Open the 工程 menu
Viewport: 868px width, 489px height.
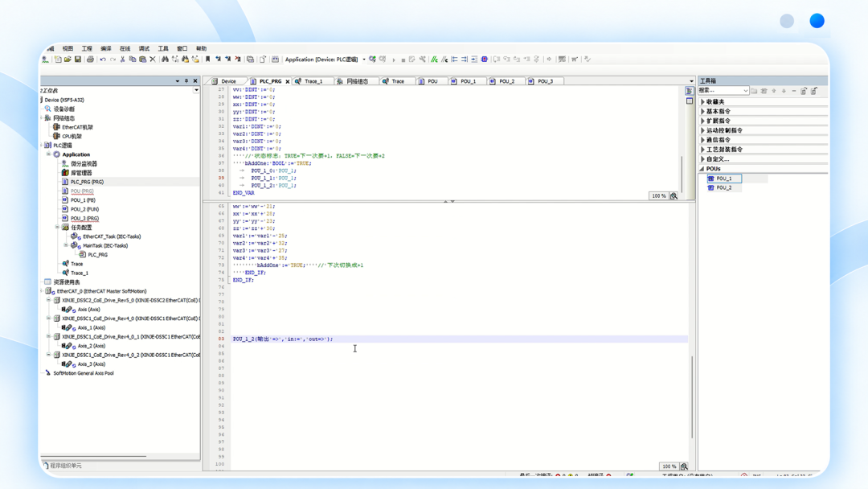tap(87, 49)
